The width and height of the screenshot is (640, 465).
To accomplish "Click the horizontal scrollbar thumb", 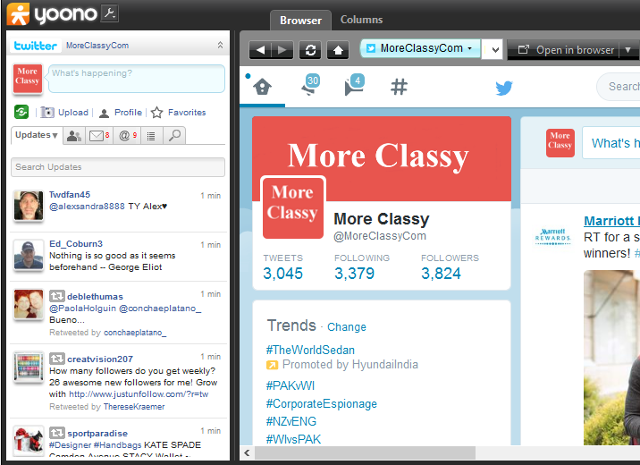I will click(365, 452).
